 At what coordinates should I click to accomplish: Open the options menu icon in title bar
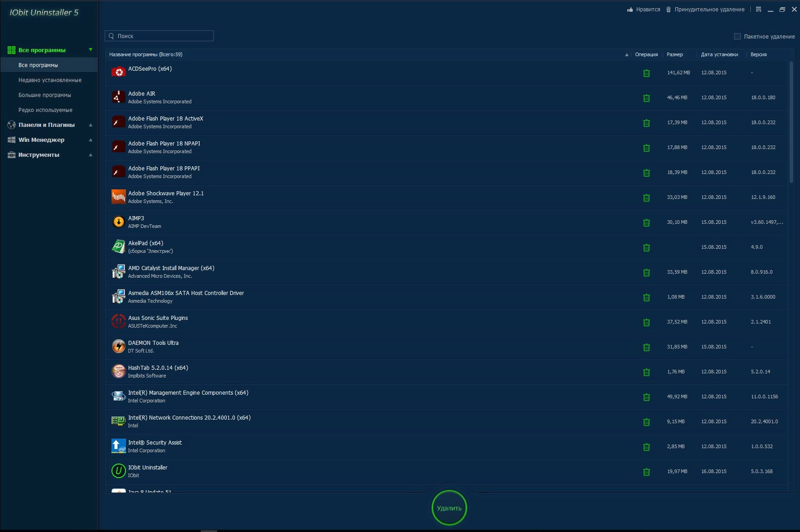click(x=758, y=10)
